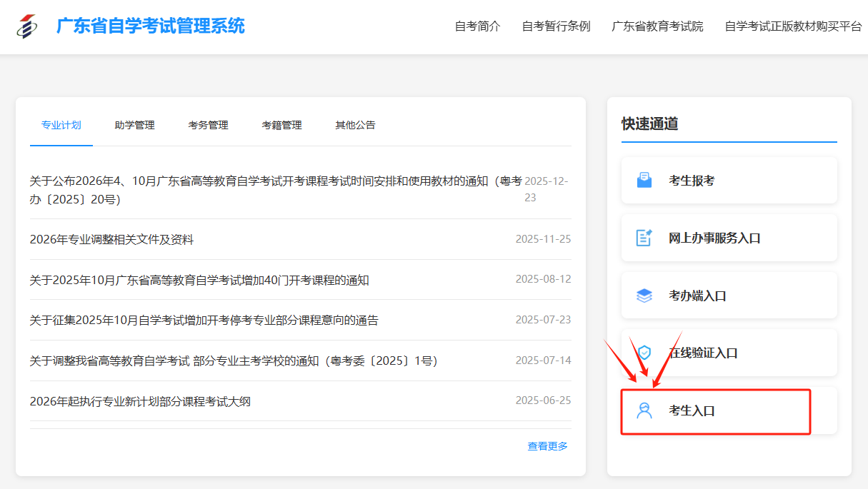
Task: Click the 网上办事服务入口 document icon
Action: tap(644, 238)
